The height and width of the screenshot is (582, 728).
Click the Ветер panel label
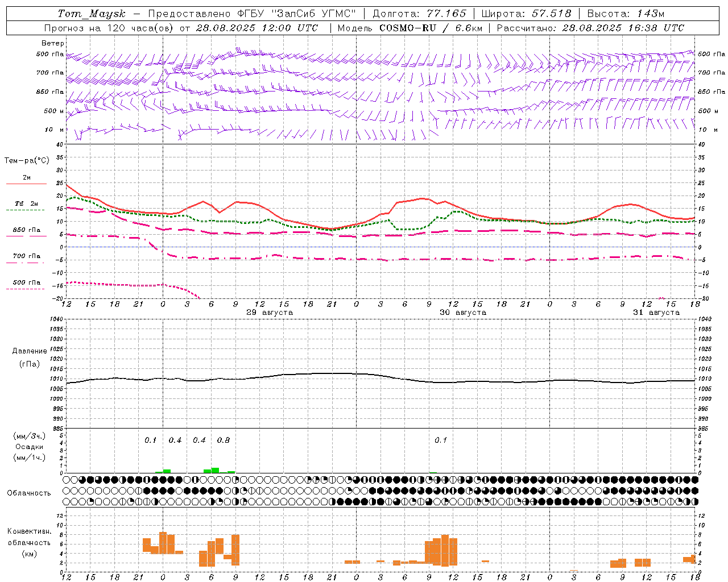click(x=53, y=43)
